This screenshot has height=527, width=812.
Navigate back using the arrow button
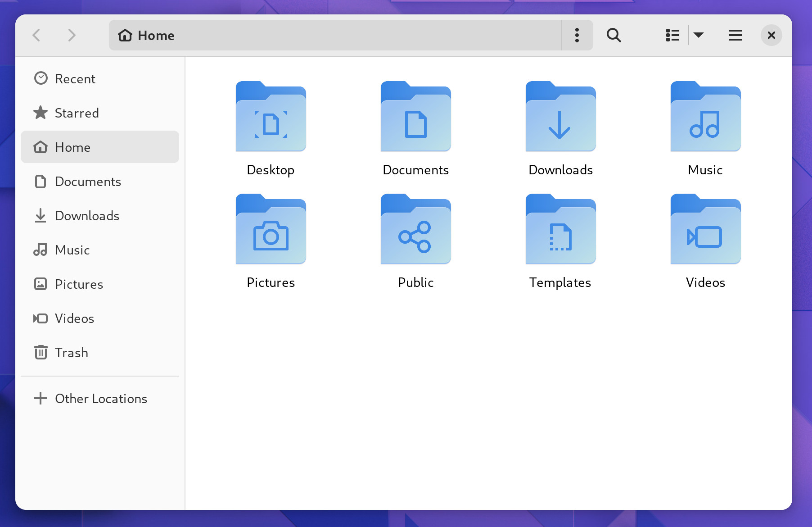(x=36, y=36)
